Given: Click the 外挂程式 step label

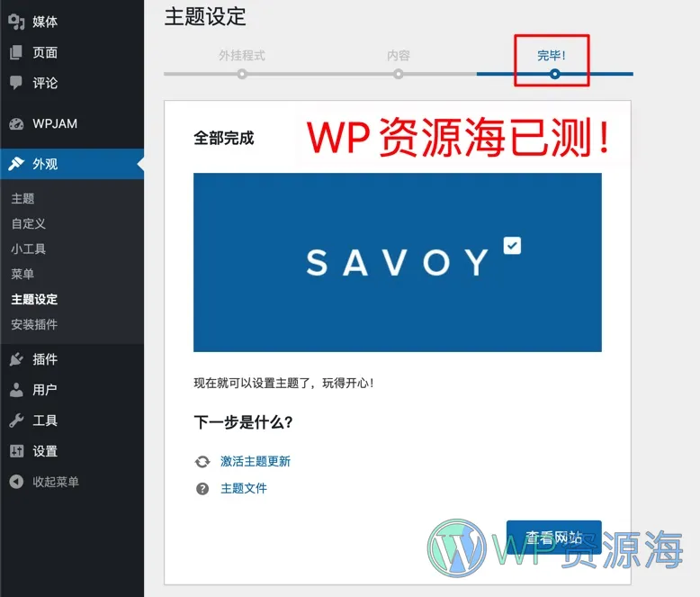Looking at the screenshot, I should pyautogui.click(x=242, y=56).
